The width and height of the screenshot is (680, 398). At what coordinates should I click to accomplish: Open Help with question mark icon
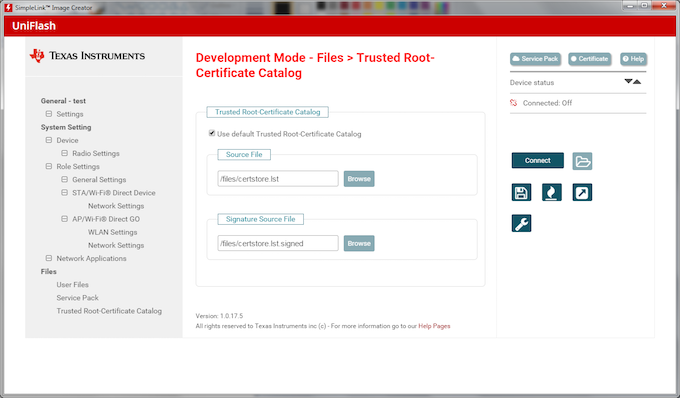point(633,59)
